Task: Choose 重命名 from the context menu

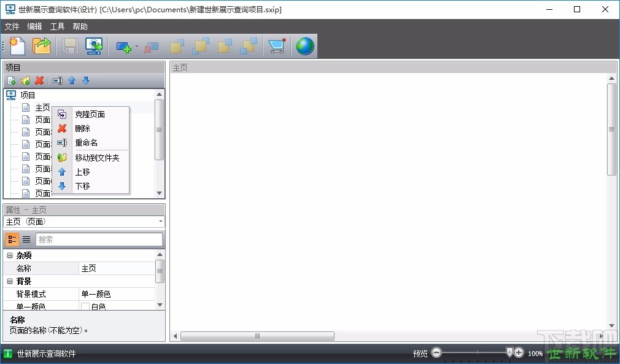Action: [91, 142]
